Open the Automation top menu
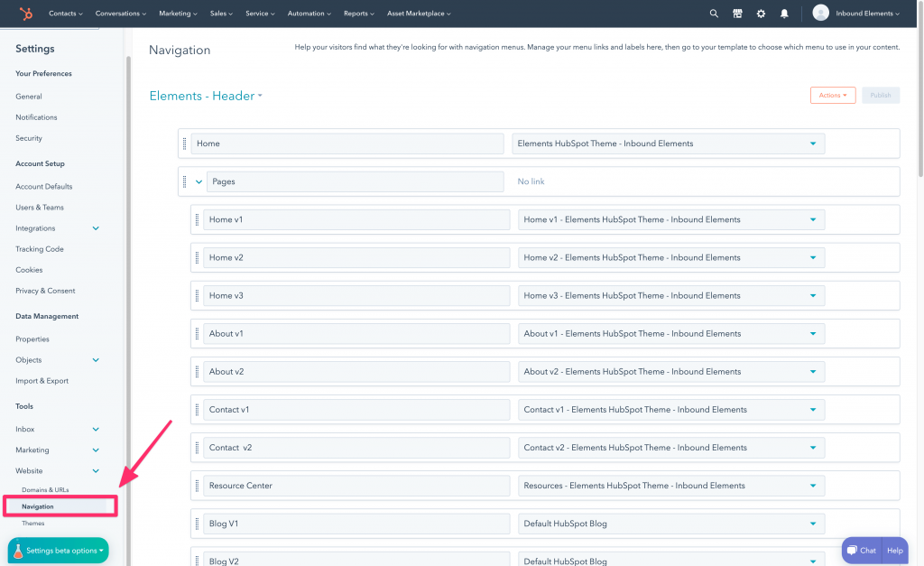 pyautogui.click(x=310, y=13)
